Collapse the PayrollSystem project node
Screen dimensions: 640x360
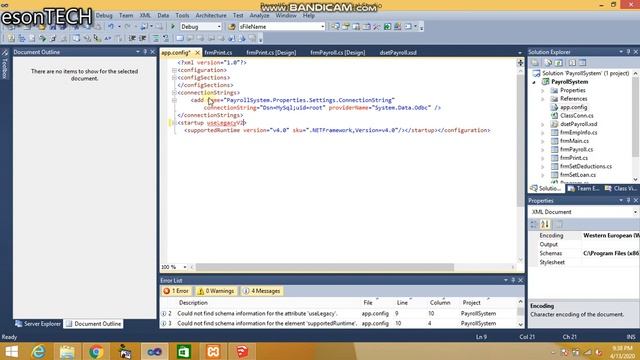click(x=534, y=82)
